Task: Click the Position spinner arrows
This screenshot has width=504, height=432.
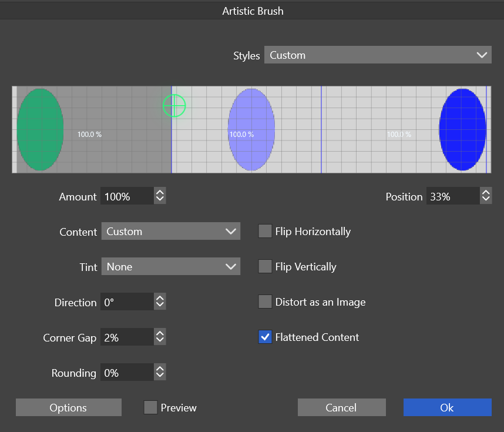Action: (x=485, y=196)
